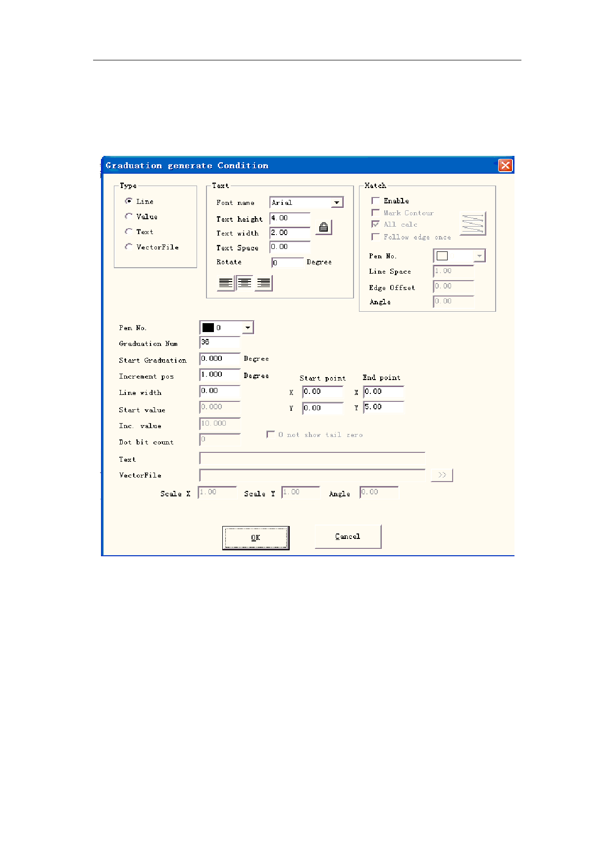Click the VectorFile browse arrow button

pyautogui.click(x=442, y=475)
